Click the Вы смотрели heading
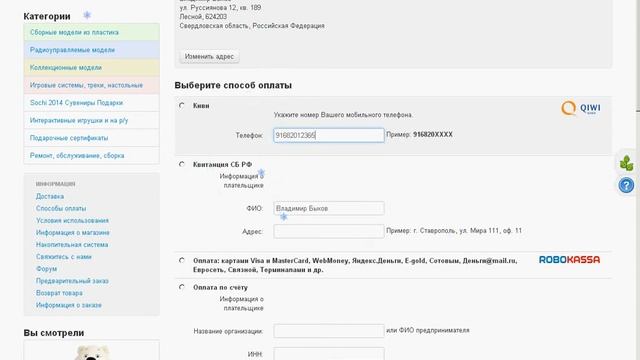Screen dimensions: 640x360 tap(54, 333)
